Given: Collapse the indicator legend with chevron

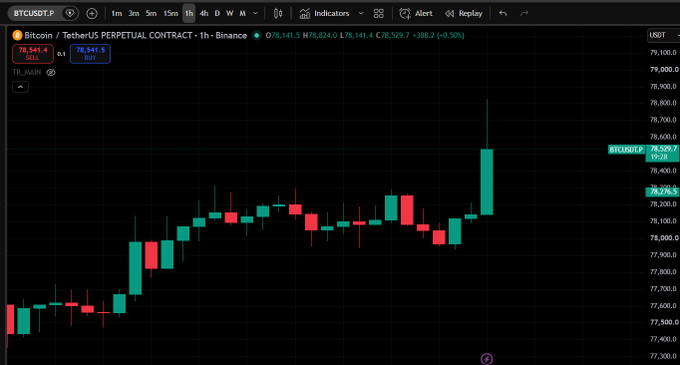Looking at the screenshot, I should (20, 87).
